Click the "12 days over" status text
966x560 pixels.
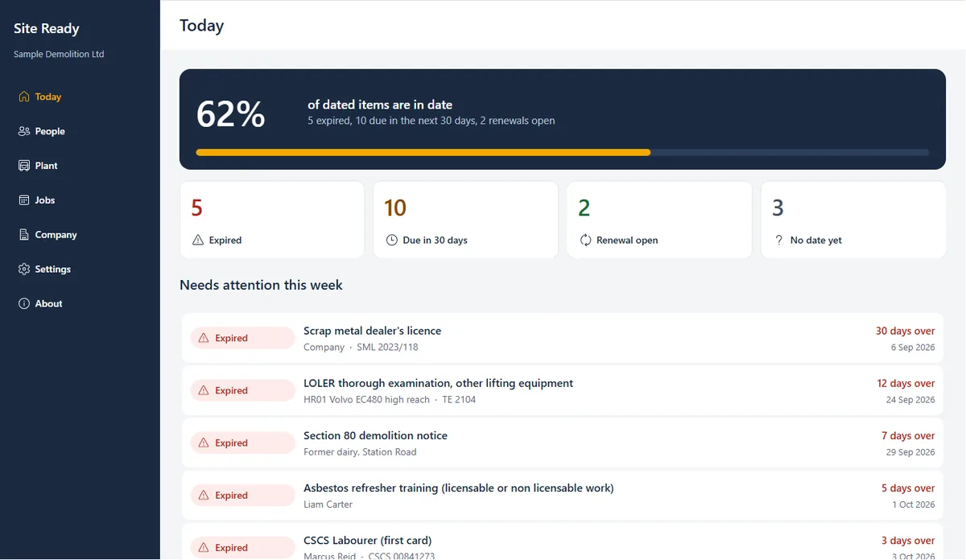click(x=906, y=383)
